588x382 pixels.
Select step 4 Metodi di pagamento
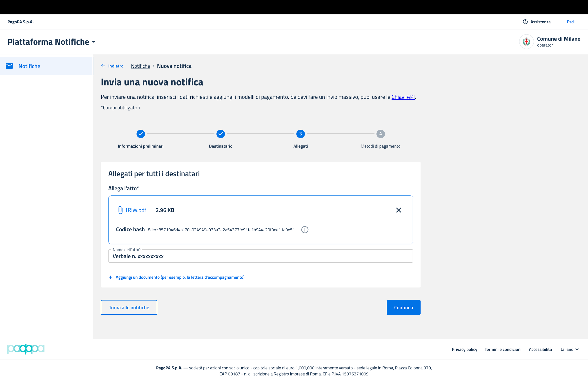coord(380,134)
